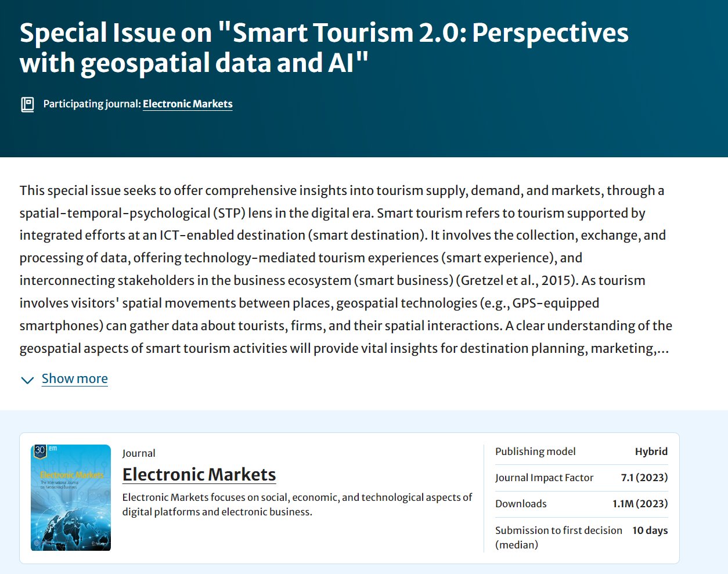The height and width of the screenshot is (574, 728).
Task: Click the '1.1M (2023)' downloads value
Action: (x=640, y=504)
